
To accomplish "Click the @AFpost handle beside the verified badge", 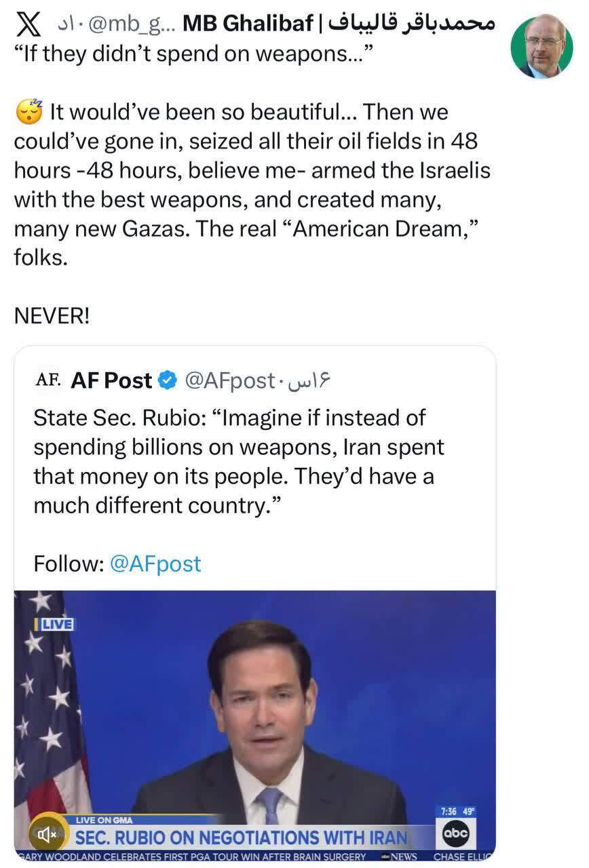I will [x=230, y=381].
